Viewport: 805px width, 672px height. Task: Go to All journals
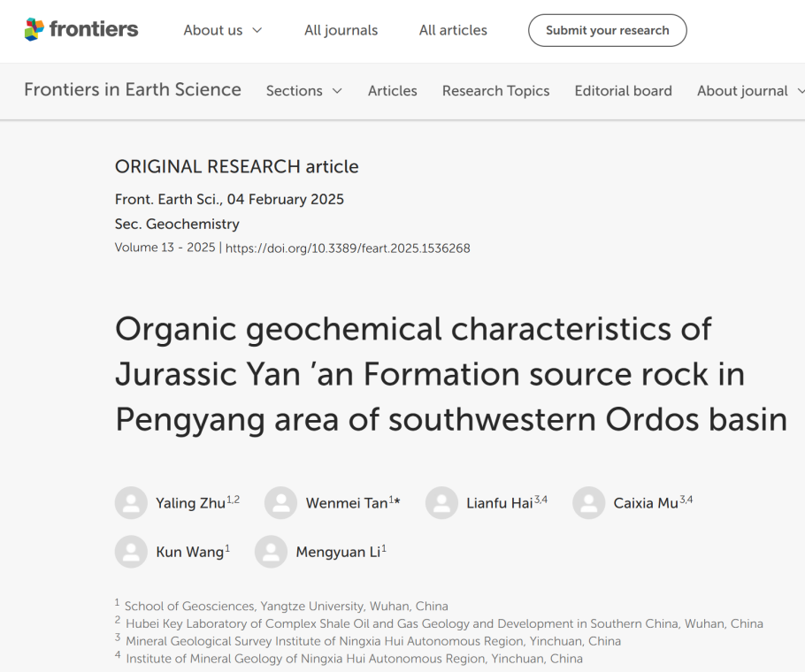pyautogui.click(x=341, y=30)
